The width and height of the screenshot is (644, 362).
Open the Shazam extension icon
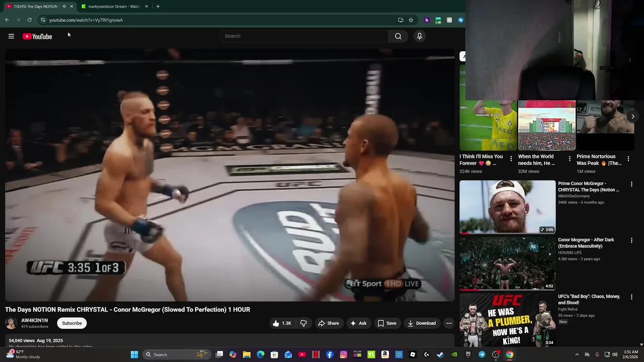460,20
